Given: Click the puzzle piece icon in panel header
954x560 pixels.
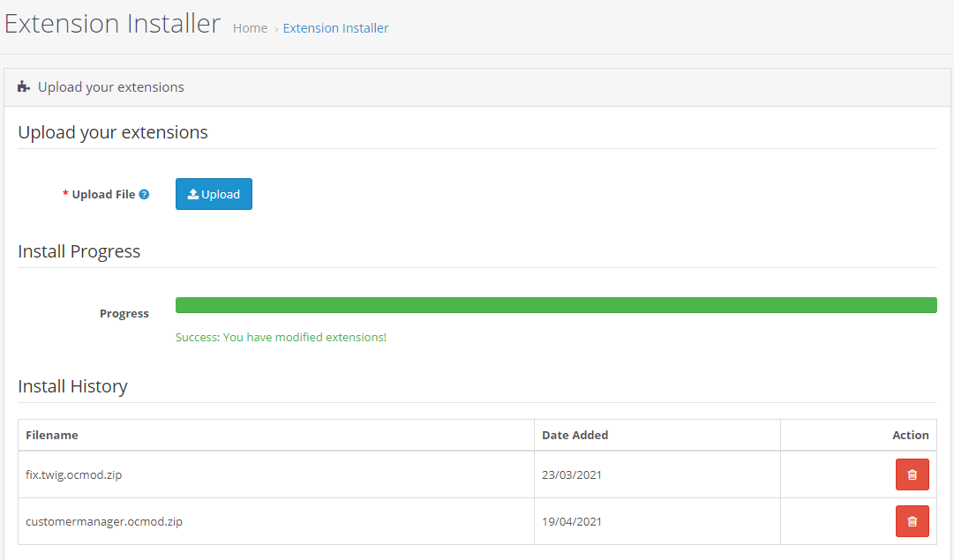Looking at the screenshot, I should [x=24, y=87].
